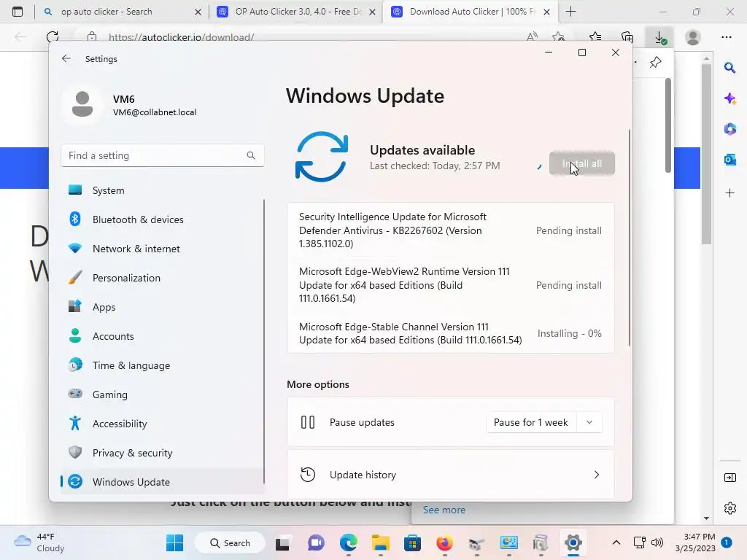
Task: Open Privacy & security settings
Action: [x=162, y=453]
